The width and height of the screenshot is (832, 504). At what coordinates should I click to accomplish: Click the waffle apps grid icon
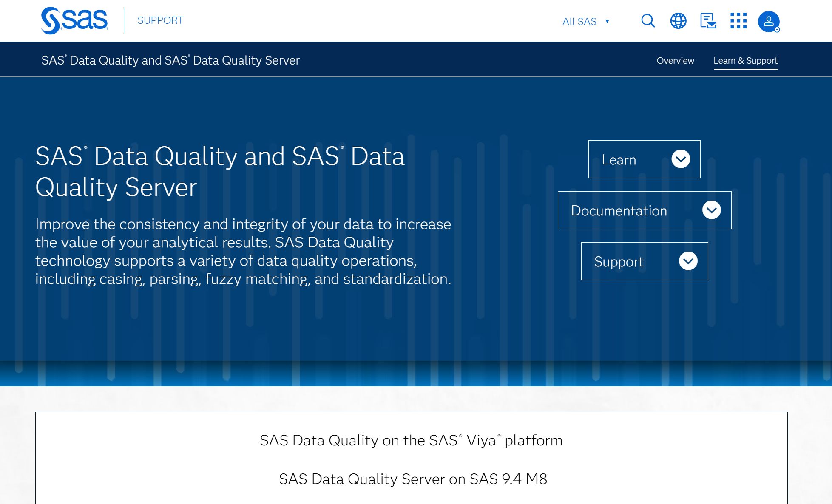(x=738, y=21)
